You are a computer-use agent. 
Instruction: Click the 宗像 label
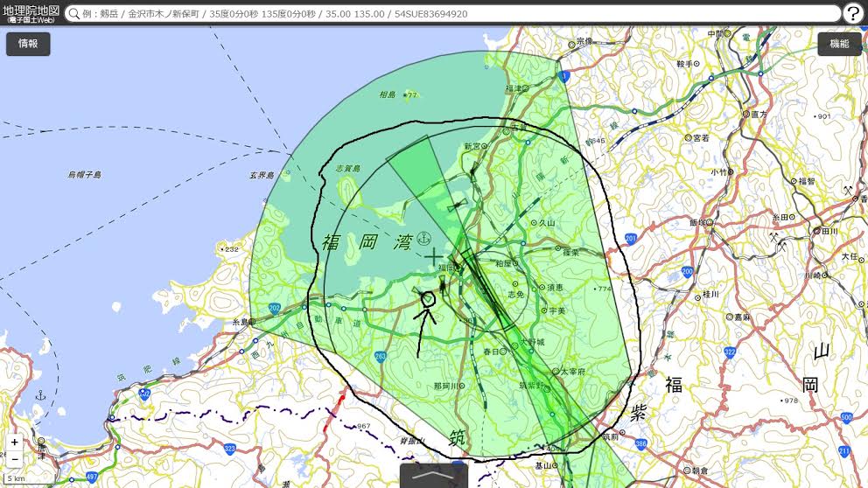click(584, 41)
